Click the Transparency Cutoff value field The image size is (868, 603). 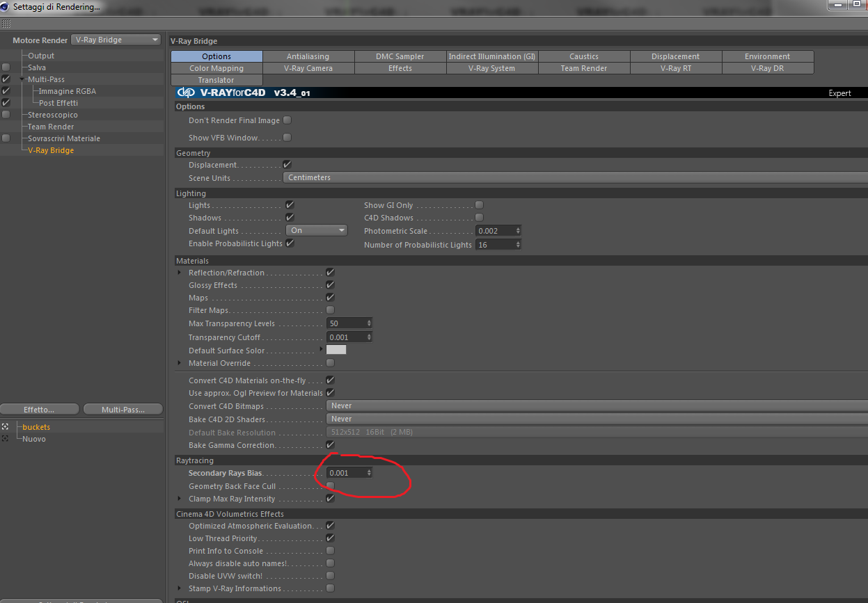[346, 337]
